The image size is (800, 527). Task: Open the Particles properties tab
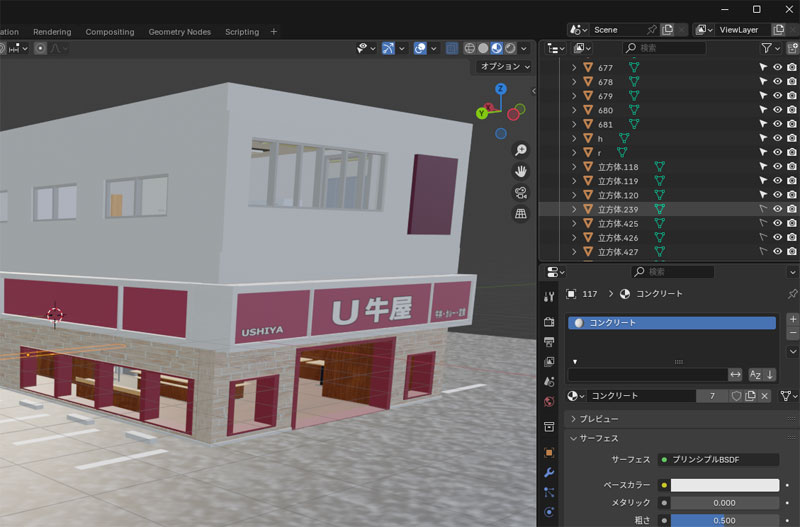[549, 492]
